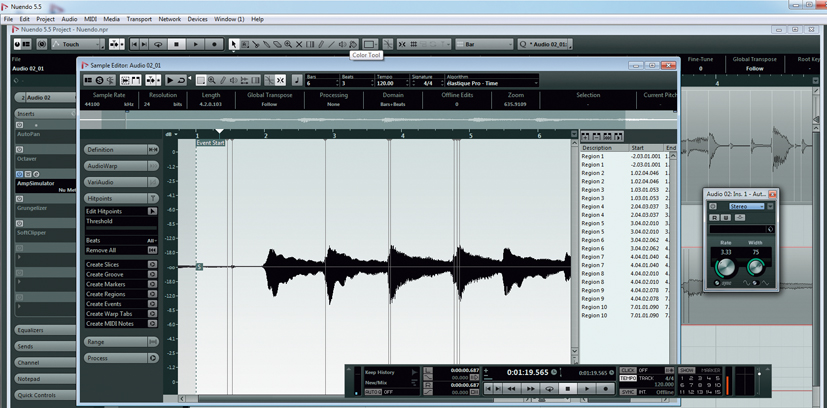The height and width of the screenshot is (408, 827).
Task: Open the Transport menu
Action: coord(139,19)
